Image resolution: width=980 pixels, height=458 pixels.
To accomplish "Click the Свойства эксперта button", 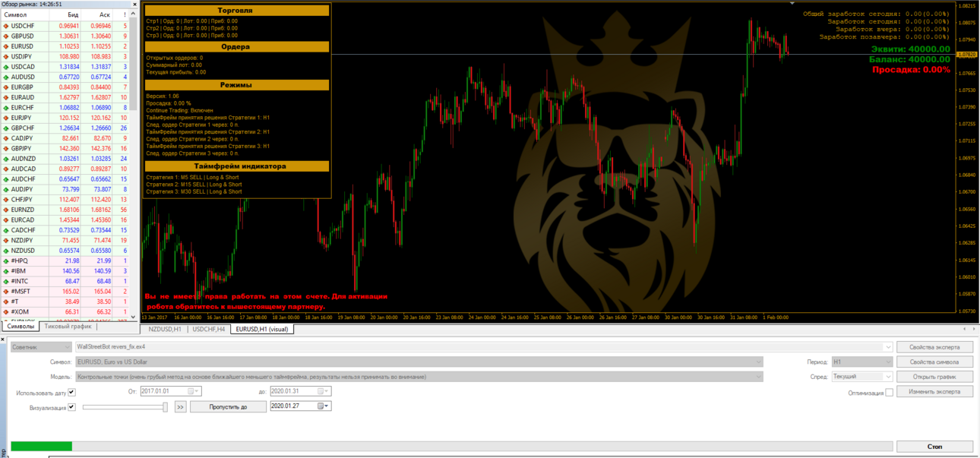I will pyautogui.click(x=934, y=347).
